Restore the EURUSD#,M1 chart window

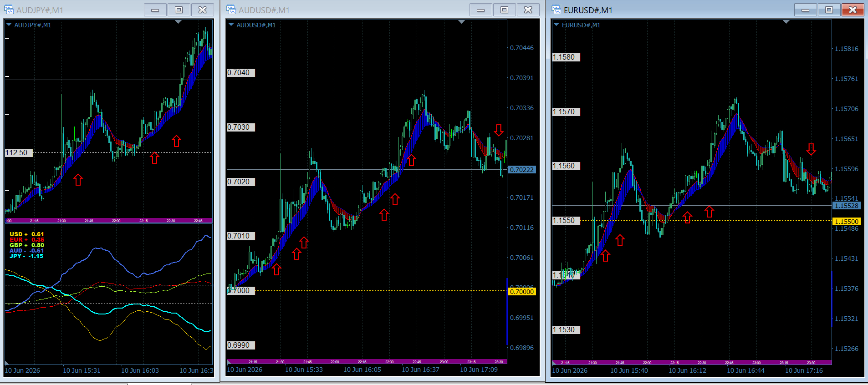pos(829,10)
